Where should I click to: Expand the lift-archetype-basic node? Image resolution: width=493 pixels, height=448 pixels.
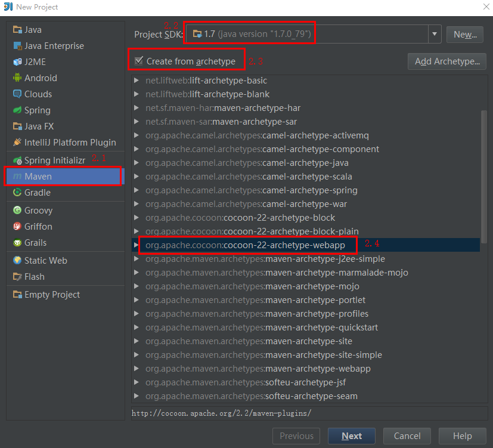(137, 81)
